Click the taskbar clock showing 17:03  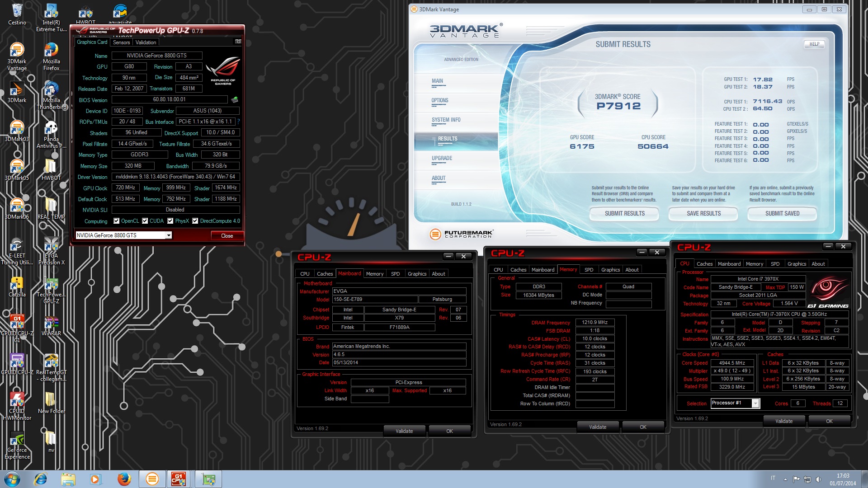[x=843, y=479]
